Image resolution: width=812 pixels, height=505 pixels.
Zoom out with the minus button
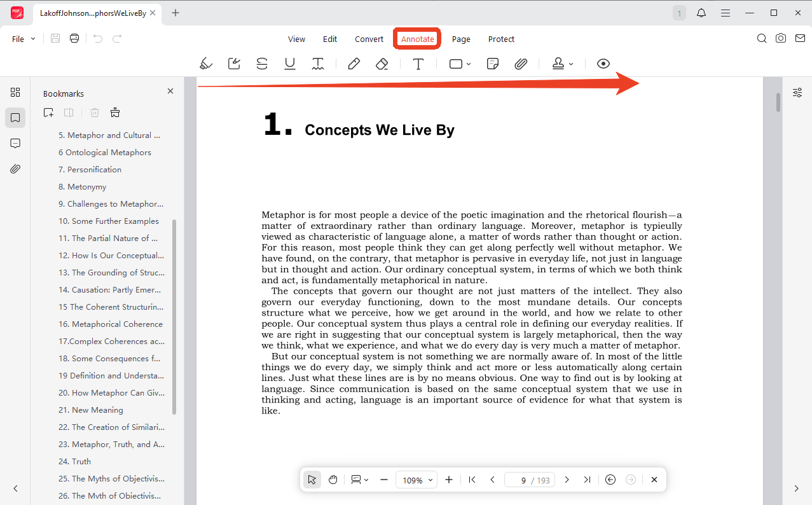point(384,480)
